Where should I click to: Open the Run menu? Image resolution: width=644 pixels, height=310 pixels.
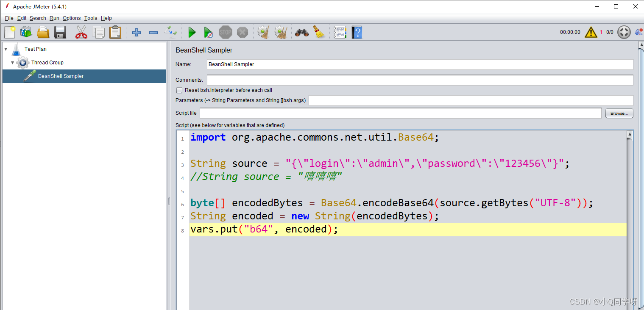tap(54, 18)
